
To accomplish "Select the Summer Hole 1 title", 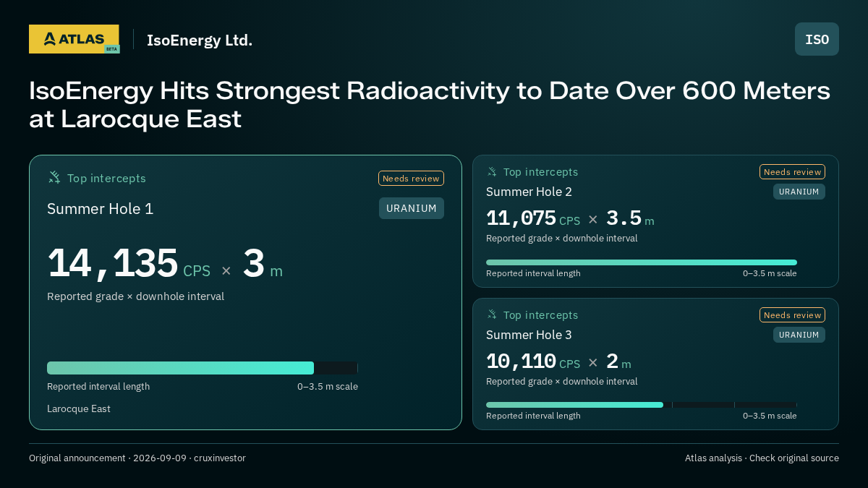I will [x=101, y=209].
